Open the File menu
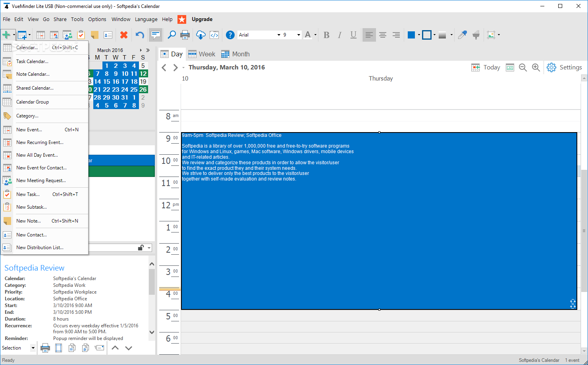The image size is (588, 365). click(x=7, y=19)
